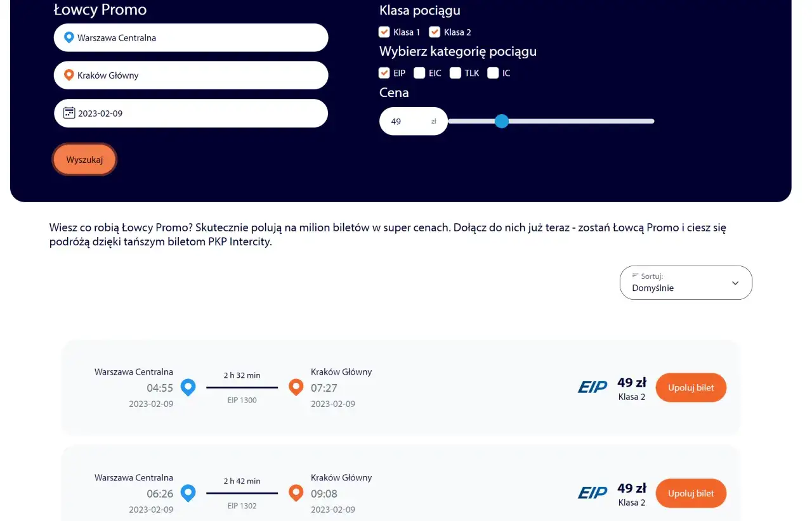
Task: Enable the TLK train category checkbox
Action: coord(455,73)
